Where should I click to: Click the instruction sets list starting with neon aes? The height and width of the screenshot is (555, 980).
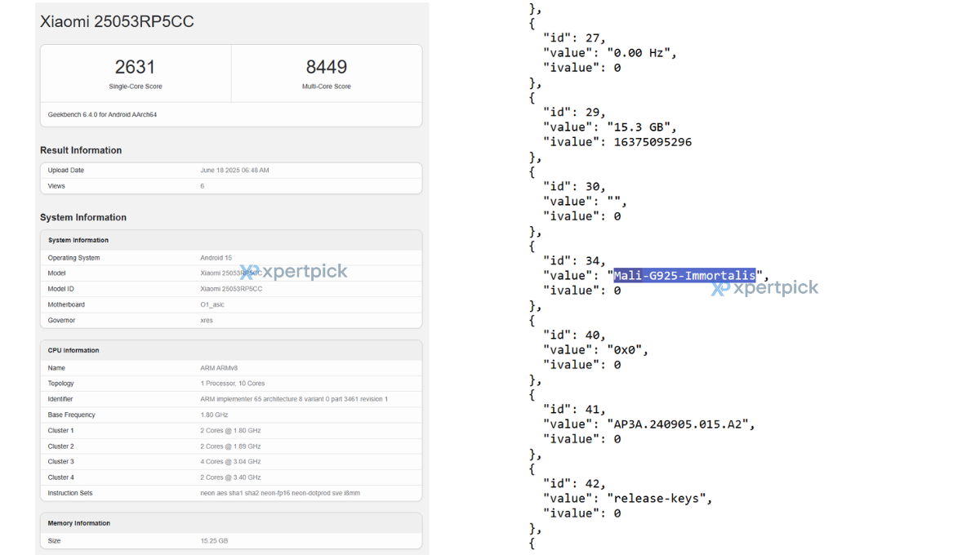(x=280, y=493)
